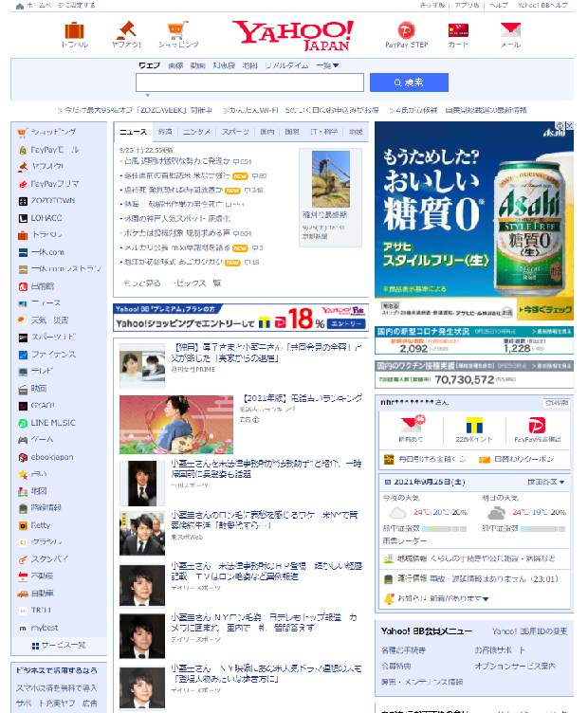This screenshot has height=713, width=588.
Task: Open オプションサービス案内 link
Action: click(515, 666)
